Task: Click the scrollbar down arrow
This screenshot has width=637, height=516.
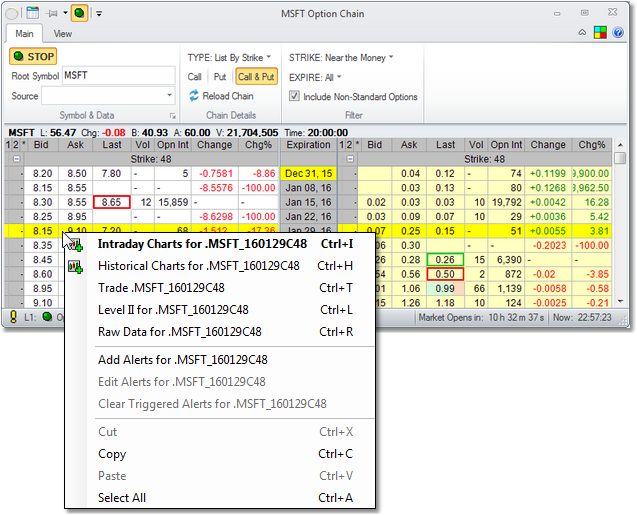Action: coord(620,301)
